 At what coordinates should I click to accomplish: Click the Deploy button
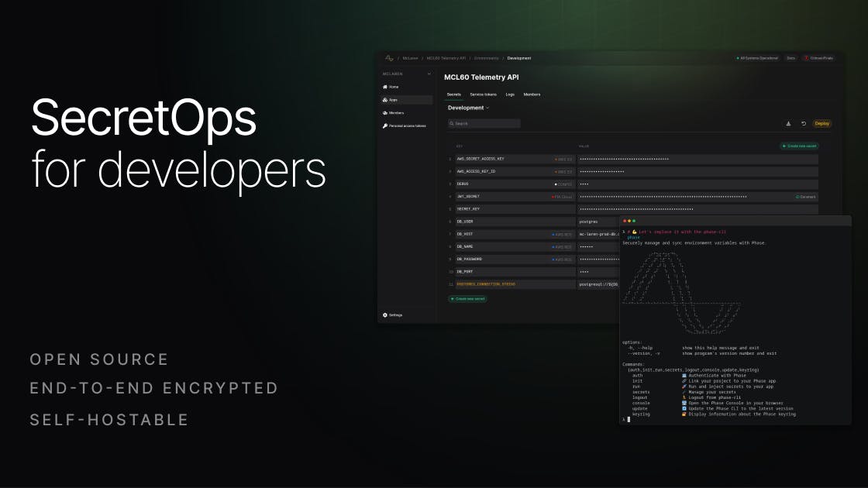[822, 123]
